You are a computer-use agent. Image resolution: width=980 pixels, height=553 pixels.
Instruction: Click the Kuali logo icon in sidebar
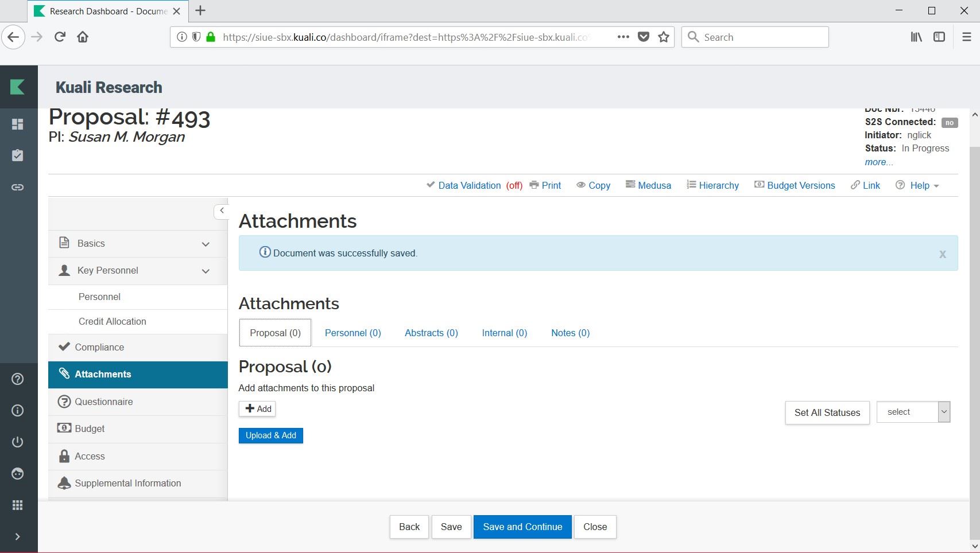pos(18,87)
